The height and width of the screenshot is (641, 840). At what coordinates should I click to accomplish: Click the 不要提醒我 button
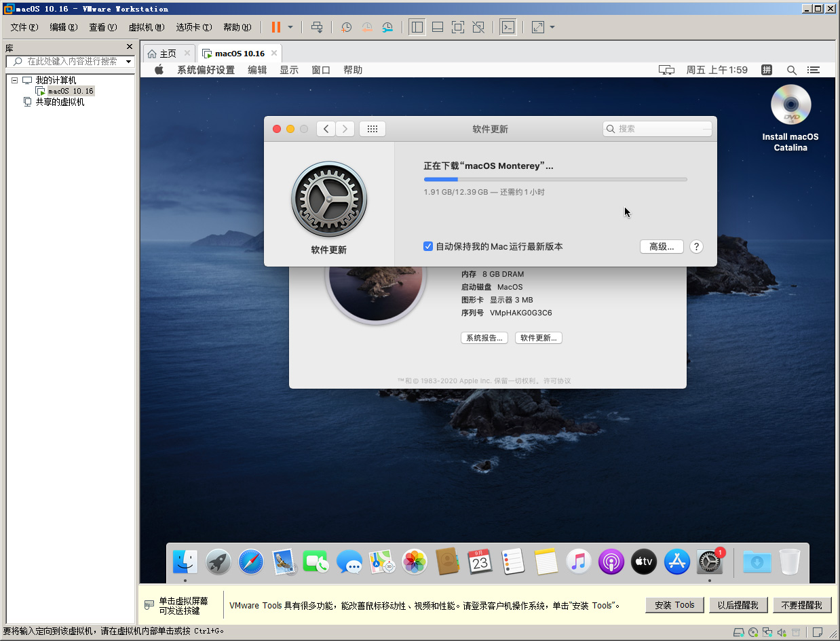pos(801,605)
